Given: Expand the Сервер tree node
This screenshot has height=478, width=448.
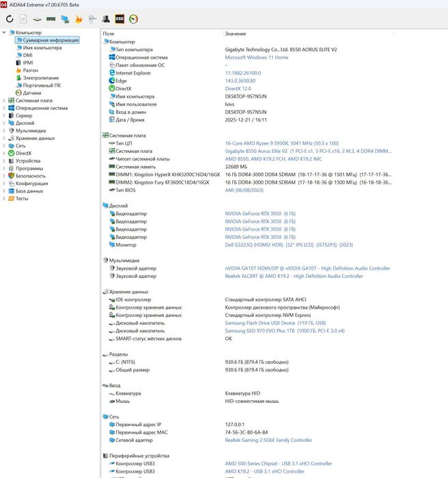Looking at the screenshot, I should click(4, 115).
